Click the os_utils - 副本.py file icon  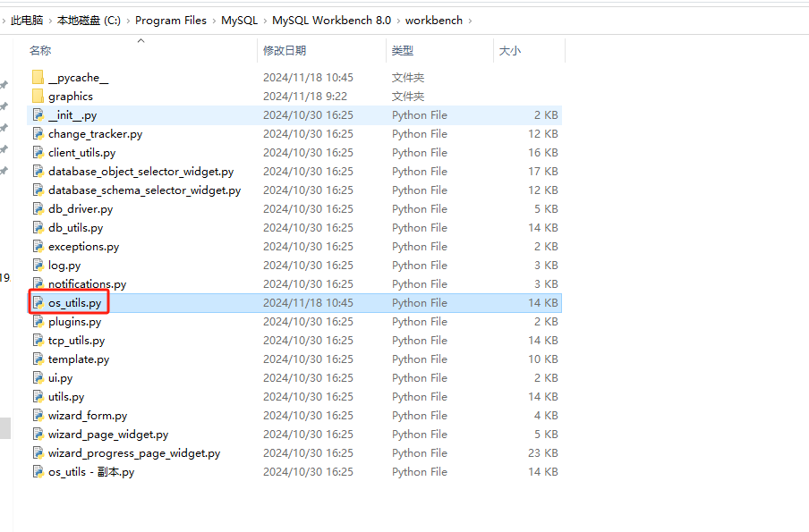[38, 472]
